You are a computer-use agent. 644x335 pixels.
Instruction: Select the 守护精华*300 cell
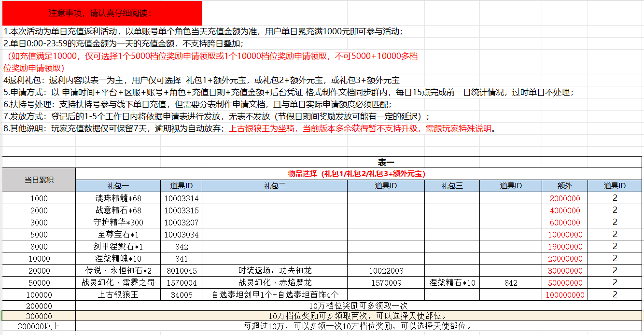coord(118,222)
